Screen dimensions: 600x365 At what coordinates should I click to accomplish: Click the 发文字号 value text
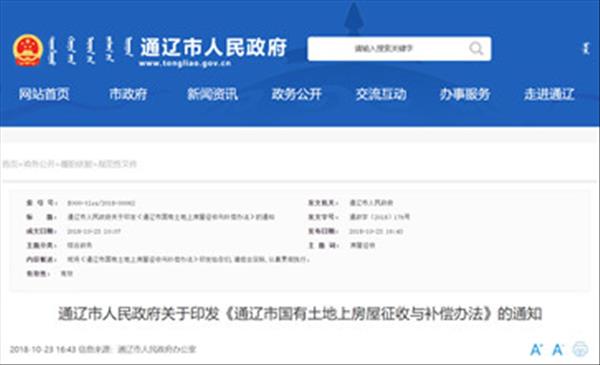coord(379,217)
